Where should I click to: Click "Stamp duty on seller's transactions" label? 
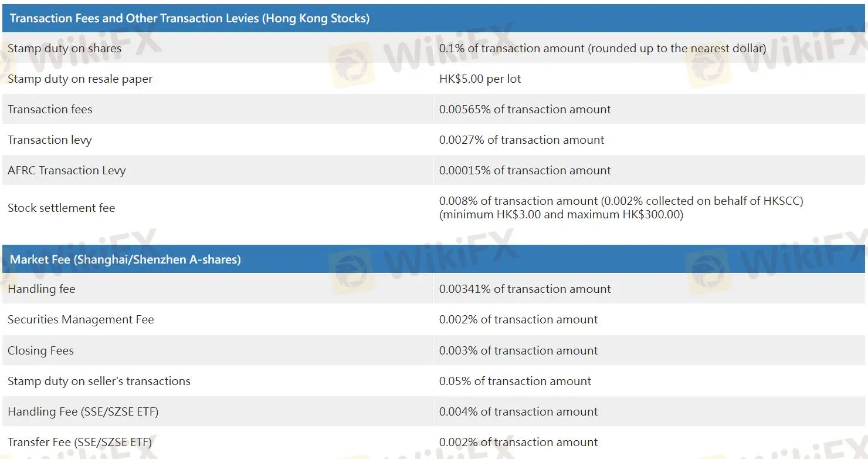coord(99,381)
